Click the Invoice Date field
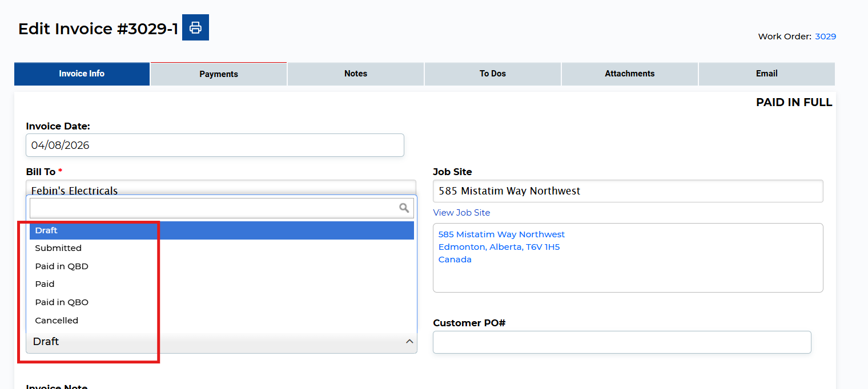The image size is (868, 389). coord(215,145)
